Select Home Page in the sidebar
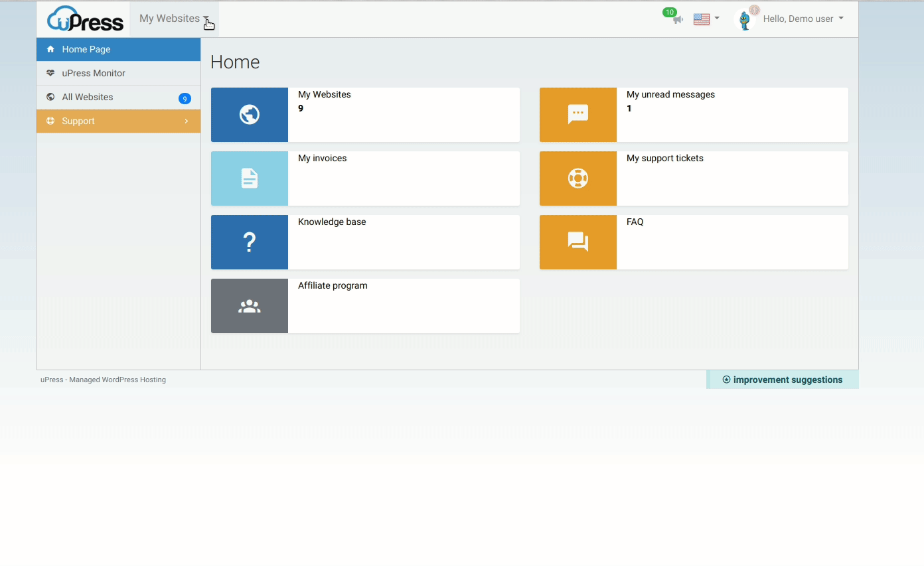924x566 pixels. click(118, 49)
